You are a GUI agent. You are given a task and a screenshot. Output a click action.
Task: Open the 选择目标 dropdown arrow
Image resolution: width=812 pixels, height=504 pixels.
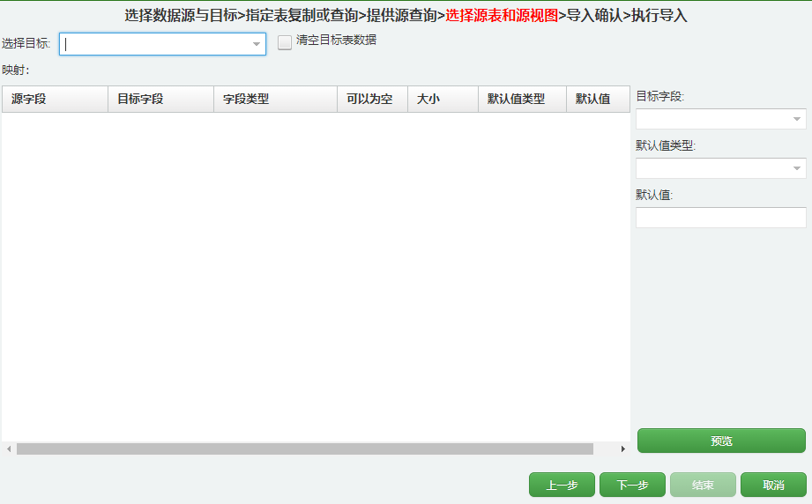[x=257, y=44]
